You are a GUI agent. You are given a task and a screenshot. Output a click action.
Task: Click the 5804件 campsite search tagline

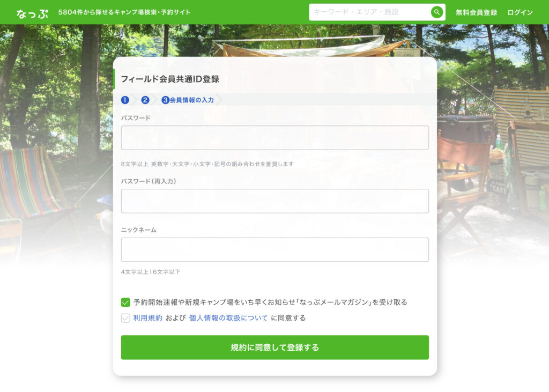click(x=124, y=12)
